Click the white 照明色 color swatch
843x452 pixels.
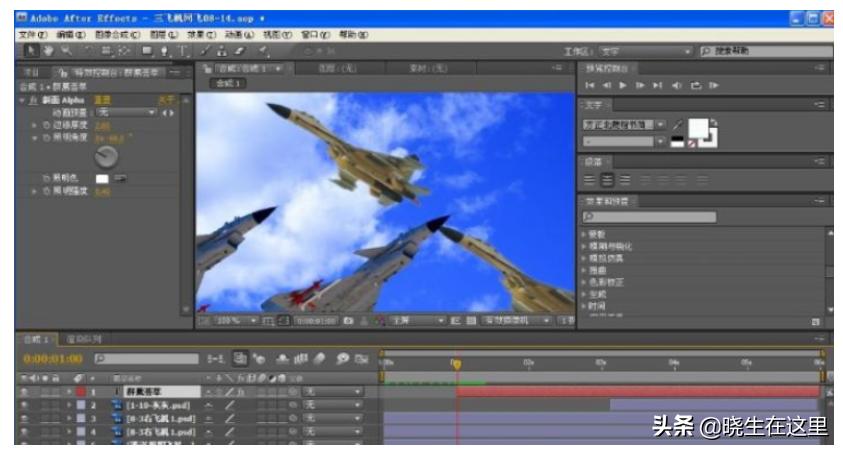(101, 177)
